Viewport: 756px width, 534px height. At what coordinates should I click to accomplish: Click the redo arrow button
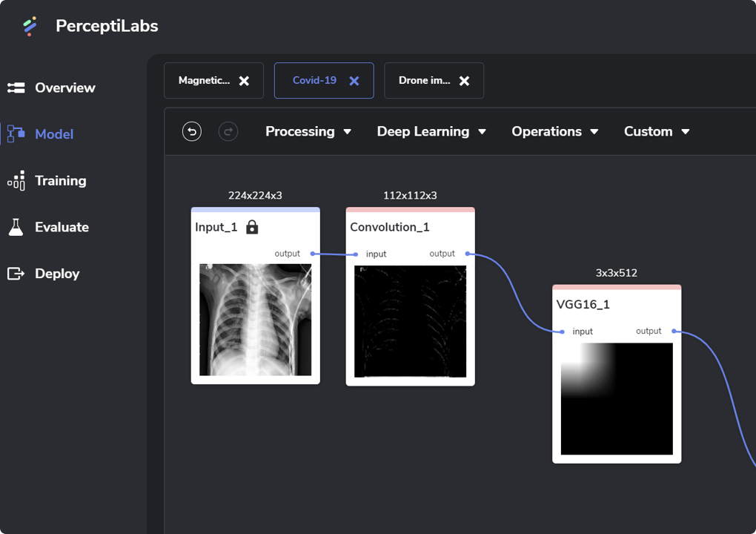(x=228, y=132)
